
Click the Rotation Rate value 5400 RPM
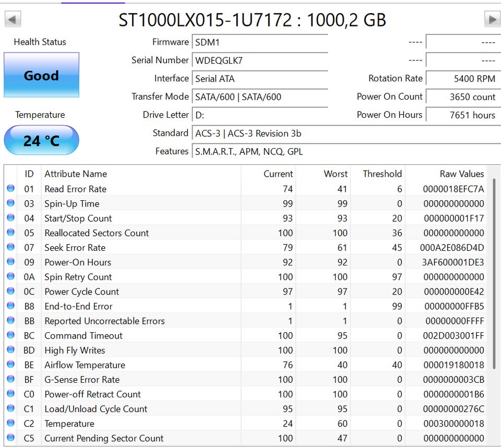pyautogui.click(x=463, y=79)
